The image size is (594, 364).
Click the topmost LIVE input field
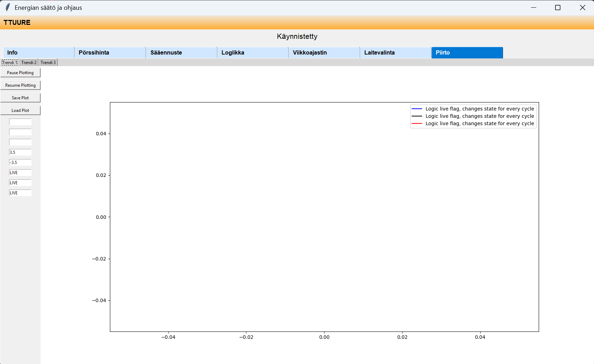20,173
